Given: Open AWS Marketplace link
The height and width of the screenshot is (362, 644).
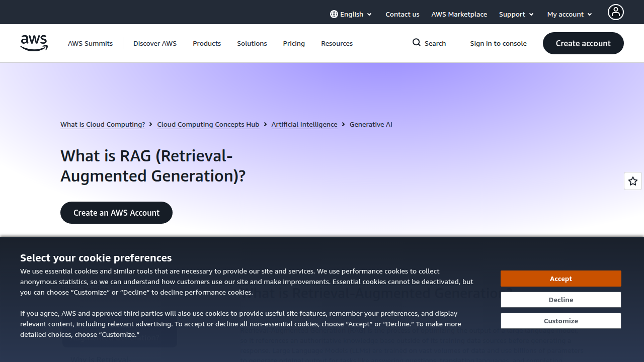Looking at the screenshot, I should click(459, 14).
